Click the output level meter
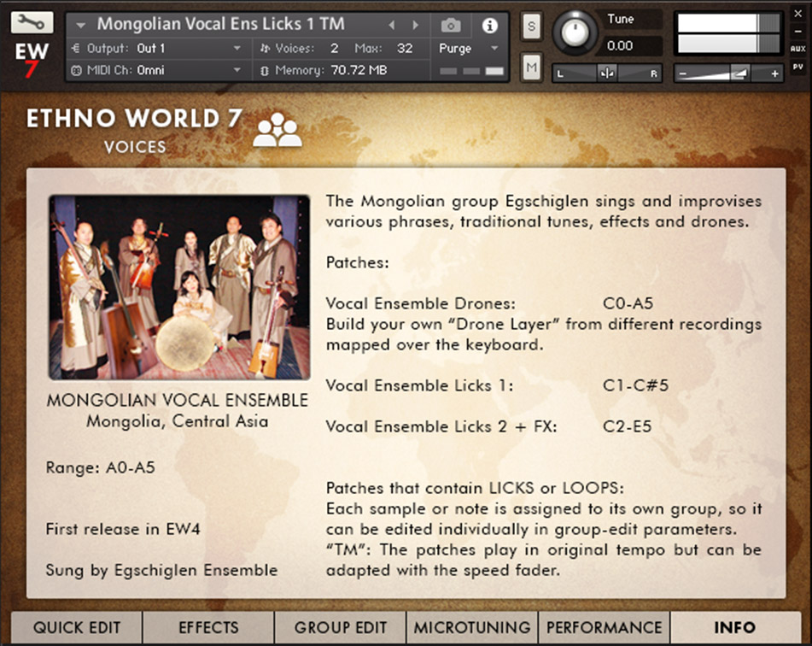 (728, 33)
